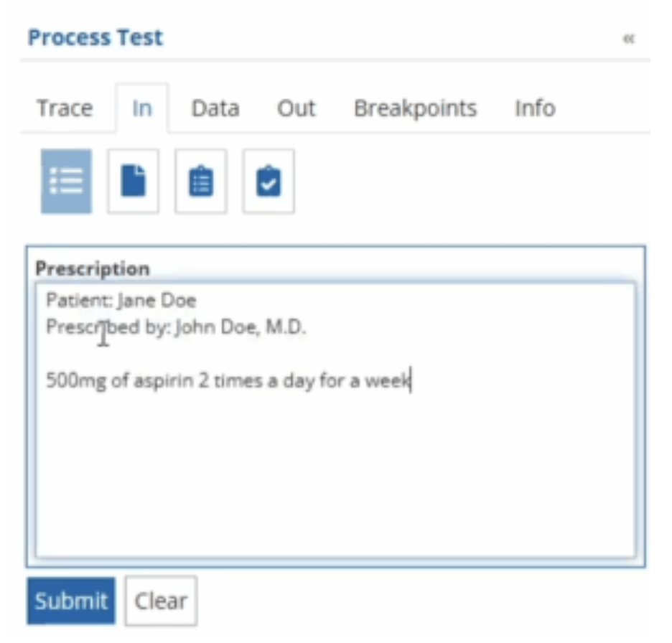Click the document file icon

tap(133, 182)
